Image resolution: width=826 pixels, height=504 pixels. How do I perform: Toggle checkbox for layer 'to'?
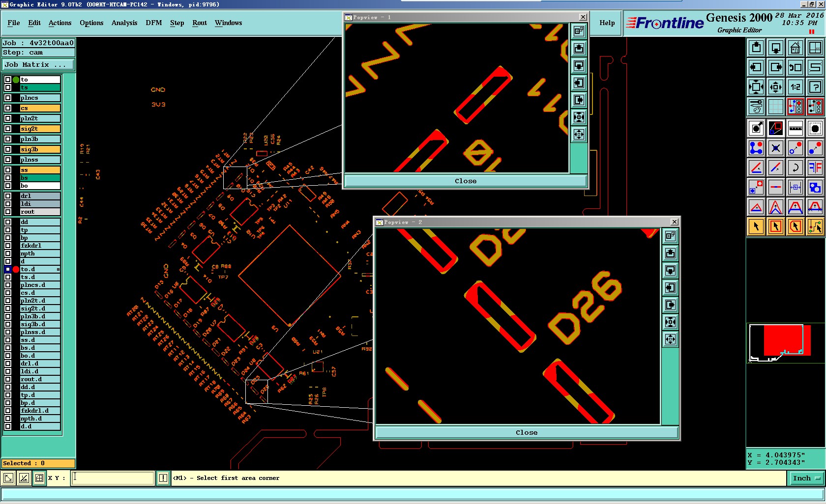point(8,80)
